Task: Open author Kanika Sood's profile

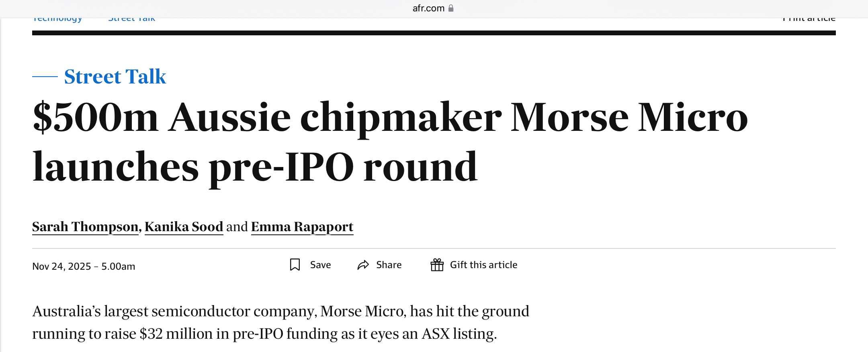Action: pyautogui.click(x=184, y=227)
